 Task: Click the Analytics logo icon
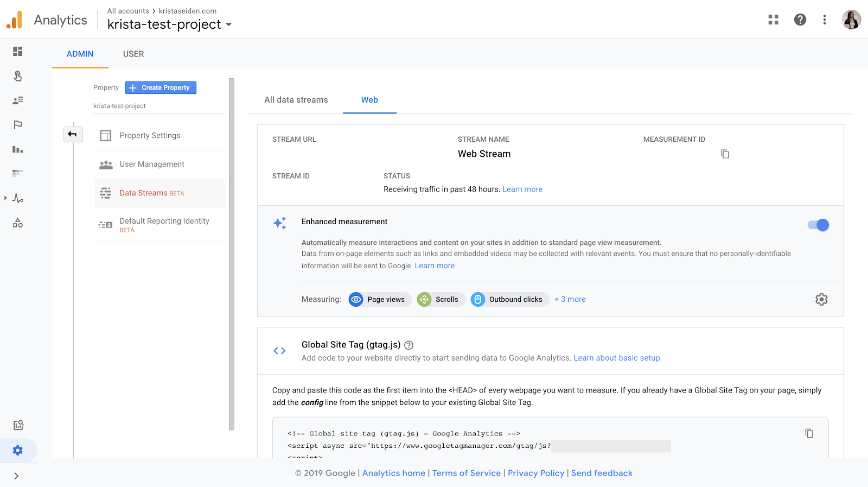15,20
